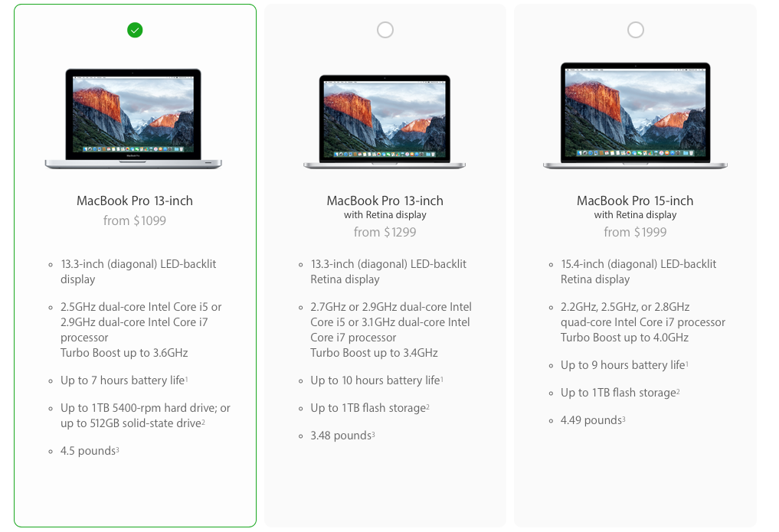Click footnote 3 beside 4.5 pounds
779x532 pixels.
(117, 449)
